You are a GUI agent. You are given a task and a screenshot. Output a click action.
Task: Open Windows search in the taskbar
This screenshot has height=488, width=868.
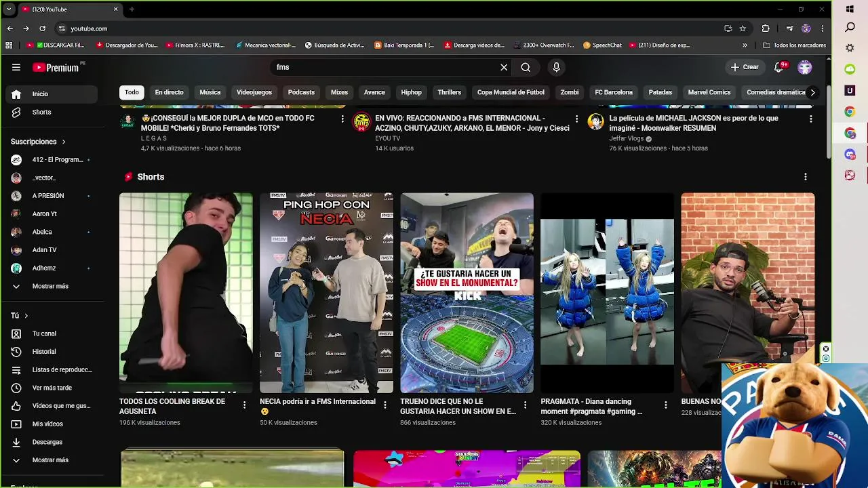[850, 28]
